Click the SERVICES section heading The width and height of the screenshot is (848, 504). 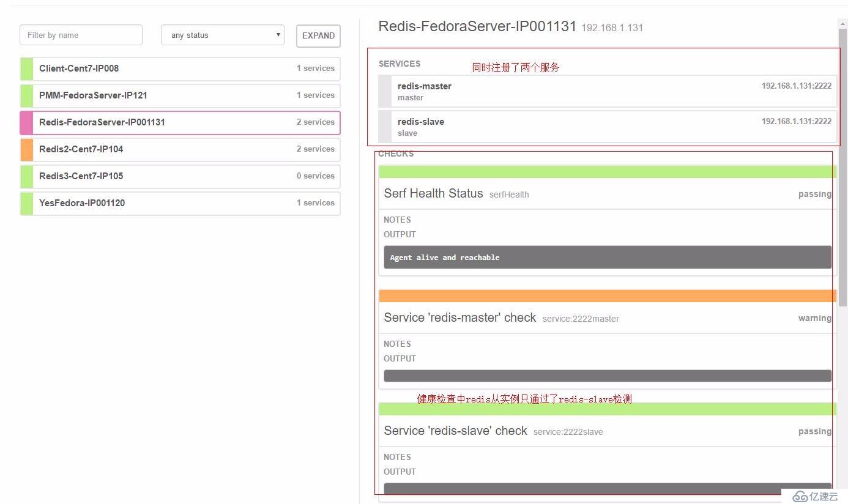click(400, 64)
